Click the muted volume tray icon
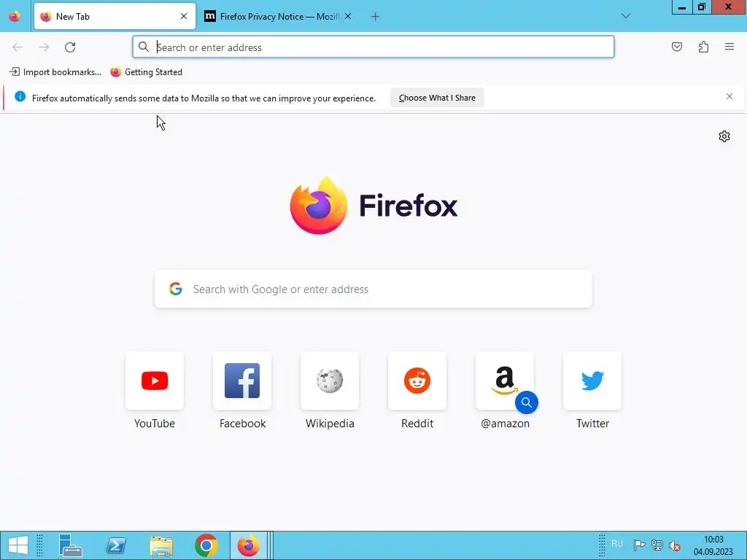This screenshot has width=747, height=560. 675,545
